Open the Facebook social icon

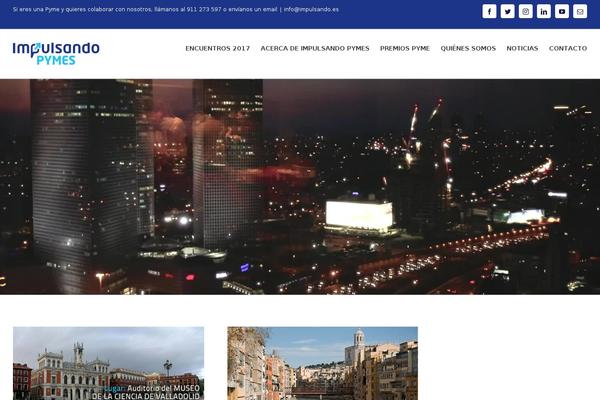[489, 11]
